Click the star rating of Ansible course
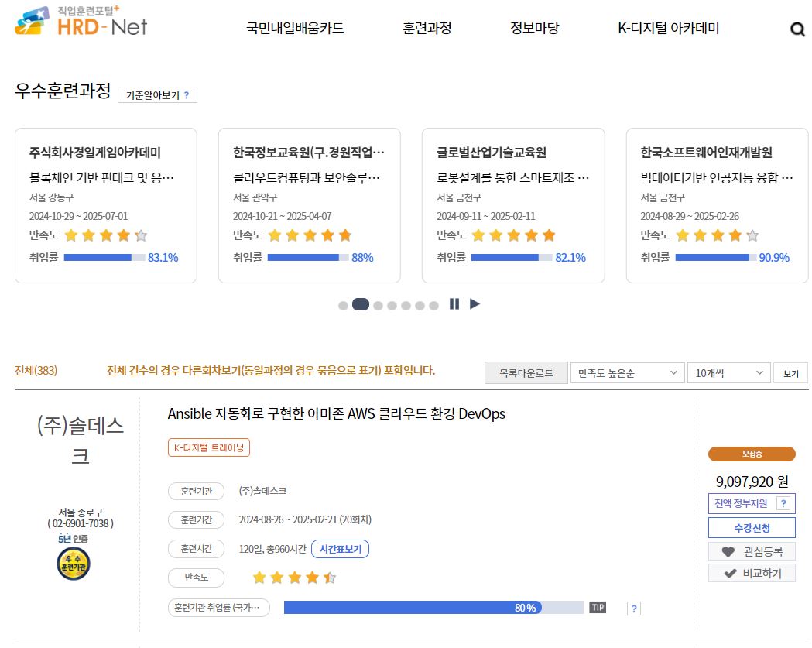The width and height of the screenshot is (812, 648). [294, 578]
